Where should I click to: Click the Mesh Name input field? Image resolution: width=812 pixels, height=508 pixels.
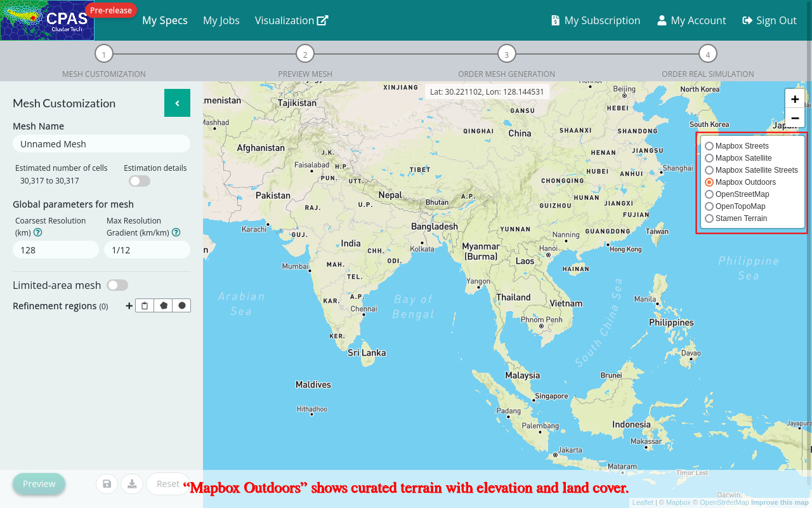(101, 144)
